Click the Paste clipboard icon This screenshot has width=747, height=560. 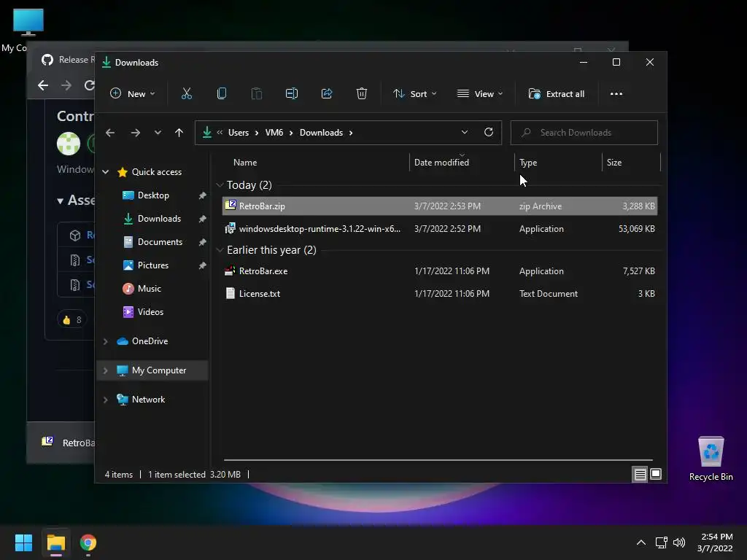tap(256, 94)
